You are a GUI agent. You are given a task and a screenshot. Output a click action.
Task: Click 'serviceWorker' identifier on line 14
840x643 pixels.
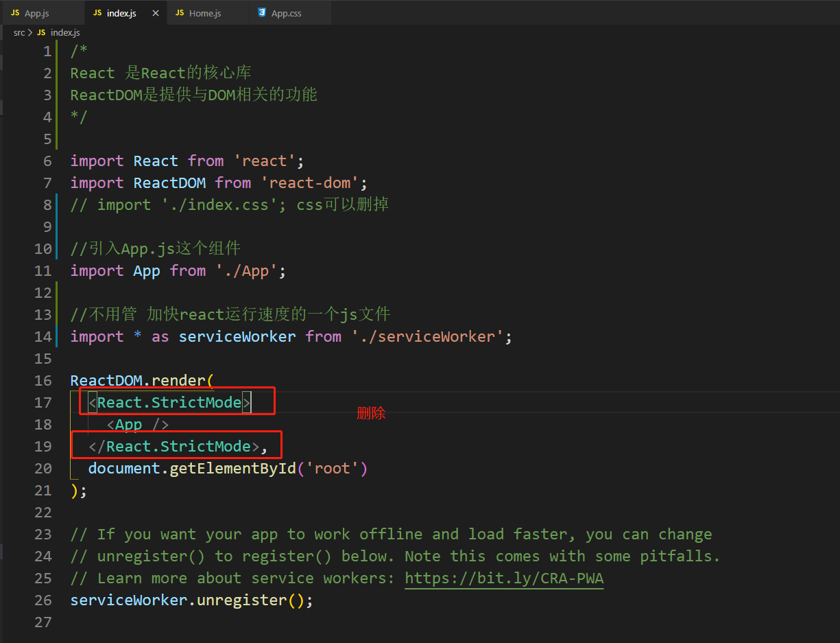[237, 337]
